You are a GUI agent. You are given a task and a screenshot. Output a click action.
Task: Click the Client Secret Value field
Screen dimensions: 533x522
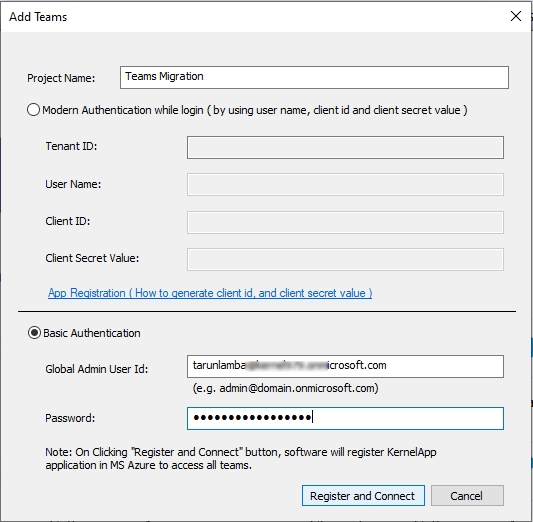pyautogui.click(x=345, y=259)
